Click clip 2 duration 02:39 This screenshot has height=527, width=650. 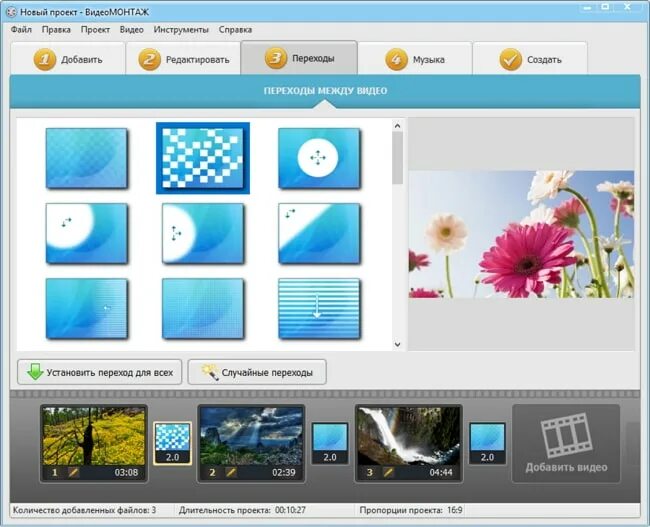284,472
